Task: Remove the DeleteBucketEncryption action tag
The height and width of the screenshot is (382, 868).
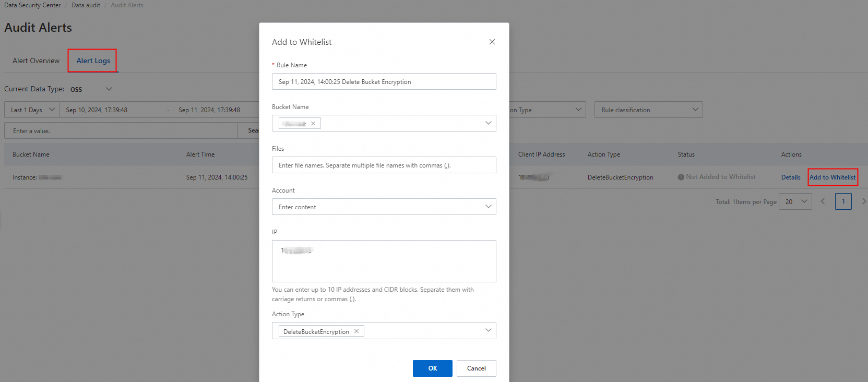Action: pos(356,331)
